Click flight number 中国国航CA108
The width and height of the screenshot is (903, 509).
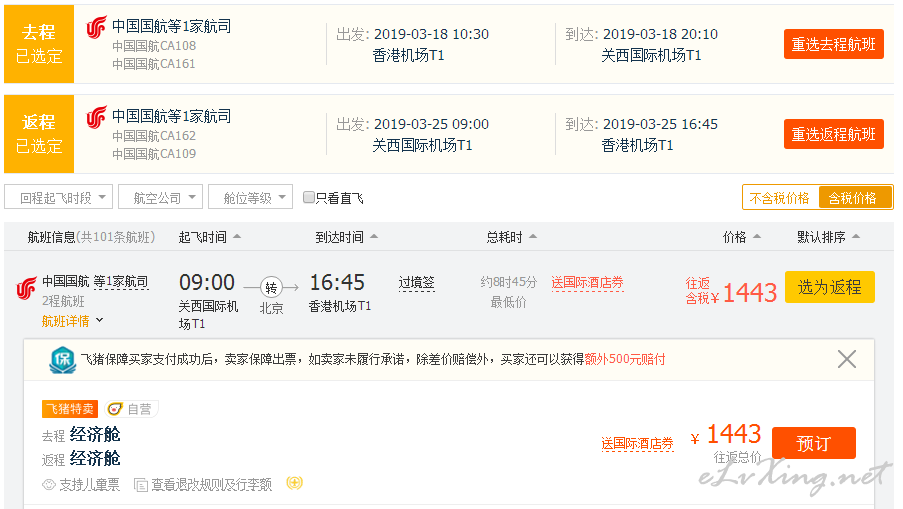[154, 45]
